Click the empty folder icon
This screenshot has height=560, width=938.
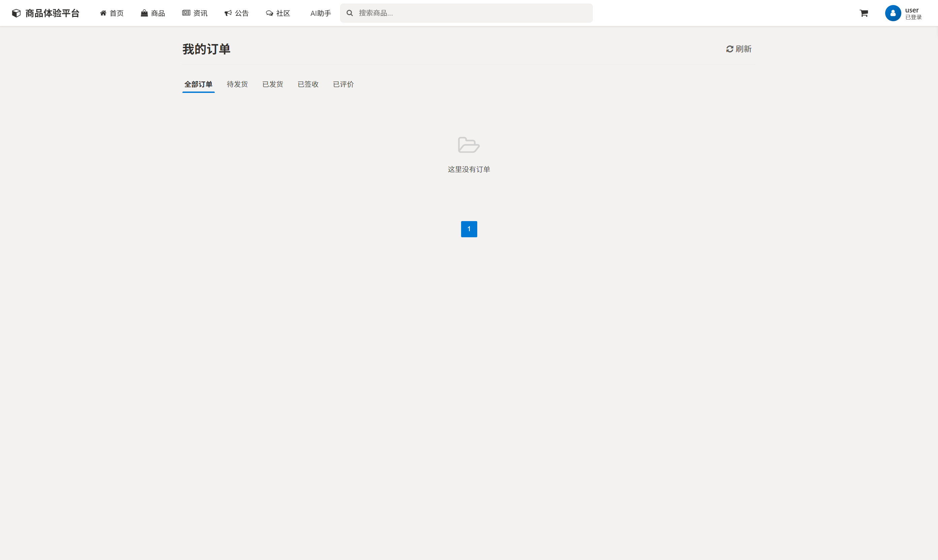point(468,145)
